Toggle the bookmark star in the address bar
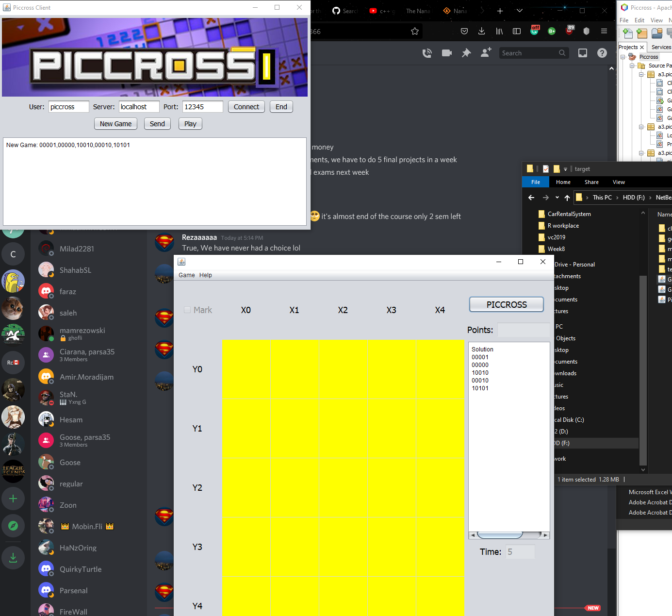672x616 pixels. click(x=415, y=31)
